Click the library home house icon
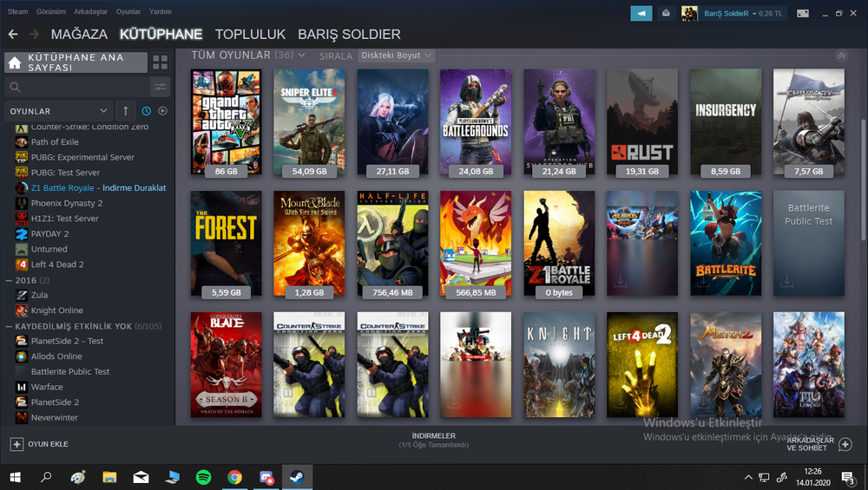Screen dimensions: 868x490 15,62
